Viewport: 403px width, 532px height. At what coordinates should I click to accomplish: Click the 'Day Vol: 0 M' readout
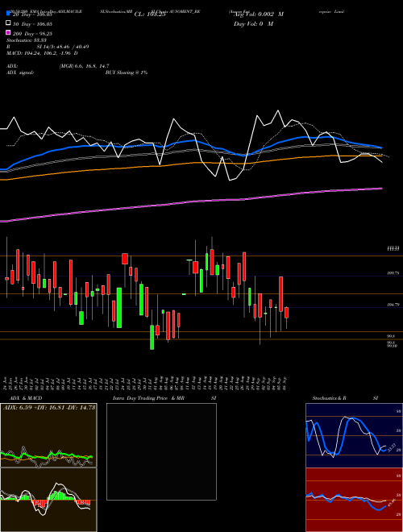pyautogui.click(x=253, y=23)
